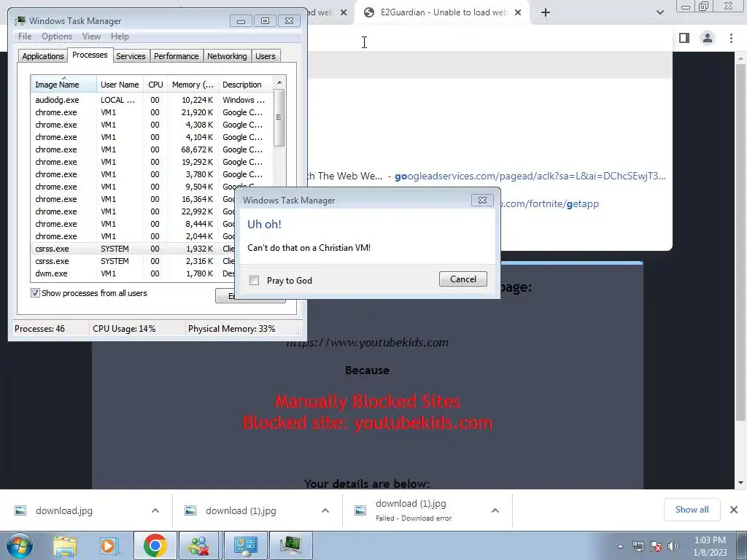Viewport: 747px width, 560px height.
Task: Close the downloads bar
Action: 734,510
